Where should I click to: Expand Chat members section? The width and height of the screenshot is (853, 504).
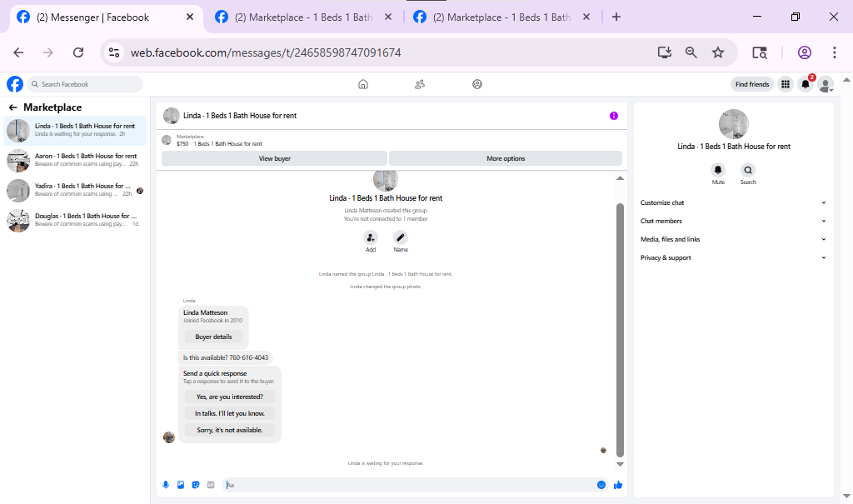click(733, 221)
